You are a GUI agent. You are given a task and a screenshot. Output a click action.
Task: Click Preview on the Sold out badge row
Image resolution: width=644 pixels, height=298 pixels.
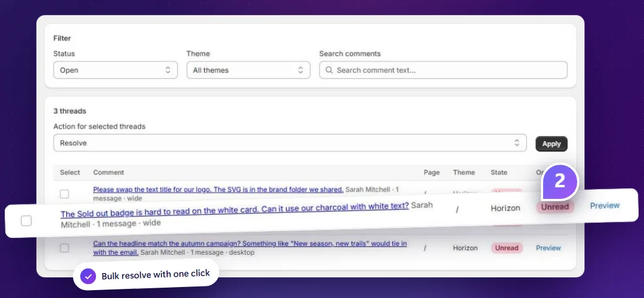[605, 206]
